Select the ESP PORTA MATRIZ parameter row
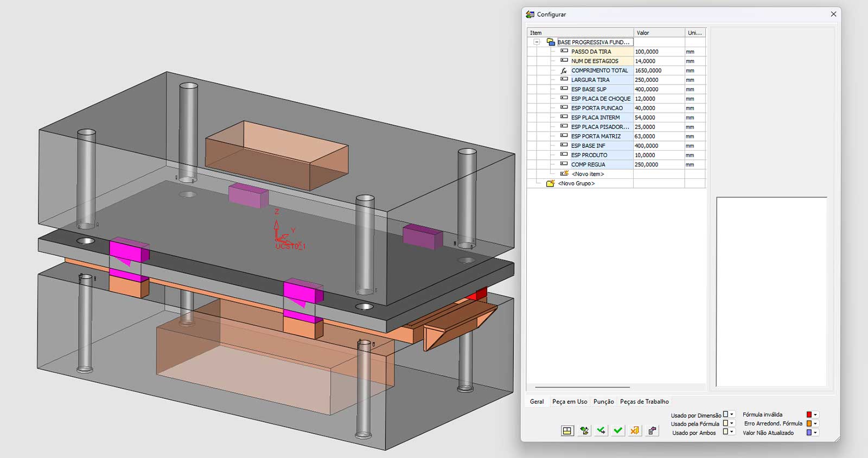 pos(596,137)
